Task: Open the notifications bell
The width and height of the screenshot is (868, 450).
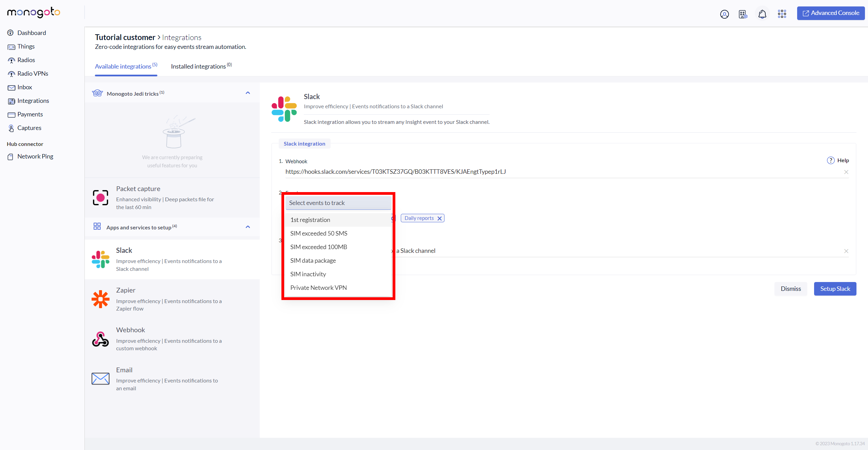Action: point(762,14)
